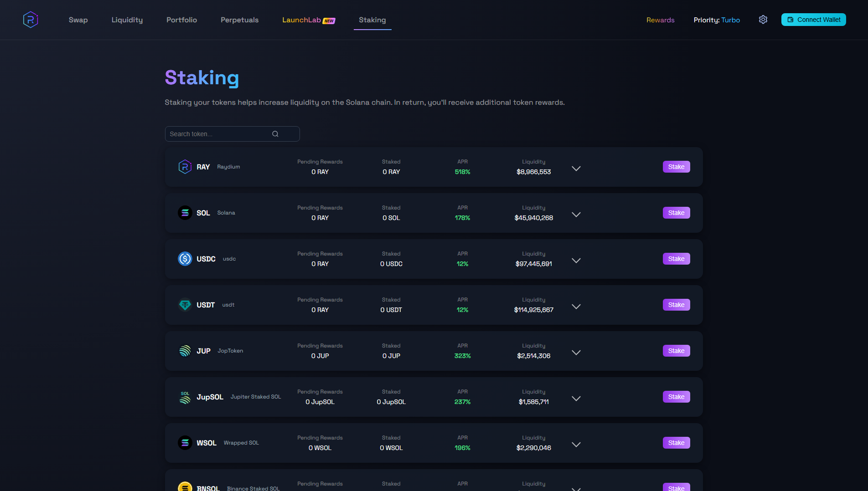The width and height of the screenshot is (868, 491).
Task: Click the USDC token icon
Action: coord(185,259)
